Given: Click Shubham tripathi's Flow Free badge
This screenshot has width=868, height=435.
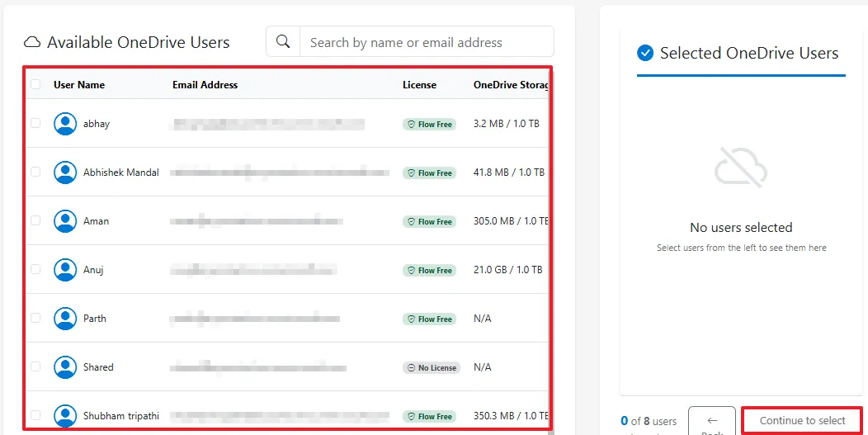Looking at the screenshot, I should (430, 416).
